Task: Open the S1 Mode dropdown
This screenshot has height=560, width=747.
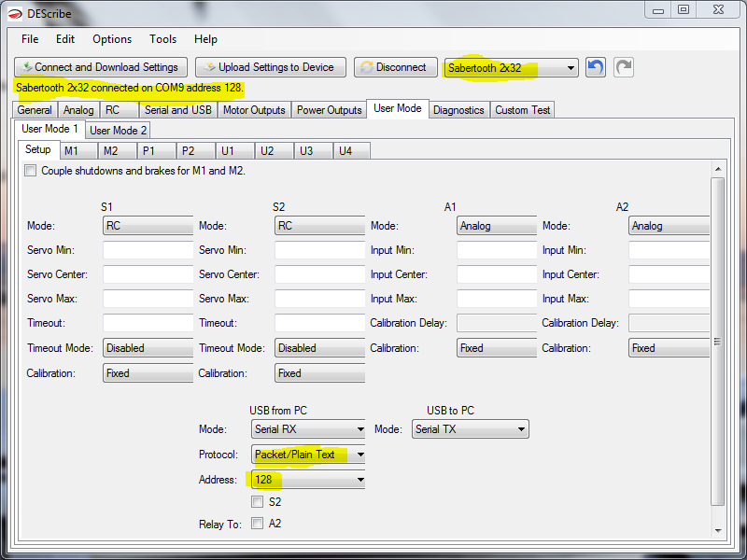Action: [x=148, y=226]
